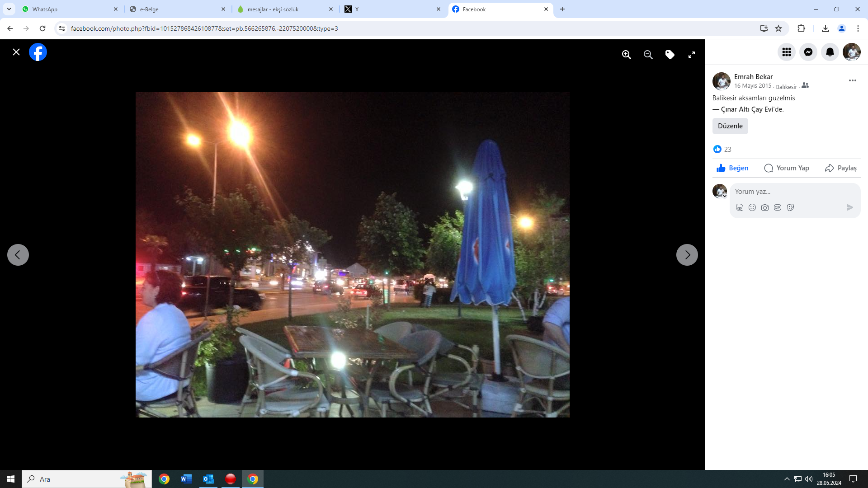868x488 pixels.
Task: Enter fullscreen photo mode
Action: point(691,55)
